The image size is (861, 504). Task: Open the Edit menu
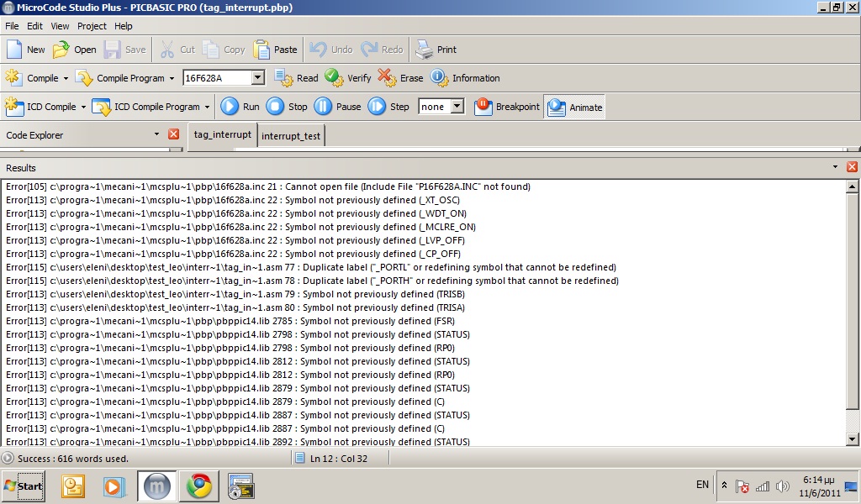point(34,26)
